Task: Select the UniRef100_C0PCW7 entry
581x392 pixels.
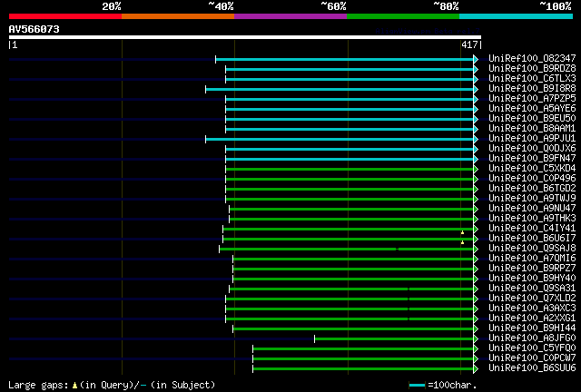Action: (532, 358)
